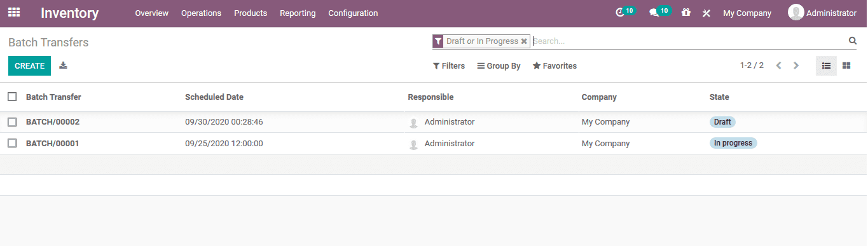This screenshot has height=246, width=868.
Task: Sort by Scheduled Date column header
Action: (214, 97)
